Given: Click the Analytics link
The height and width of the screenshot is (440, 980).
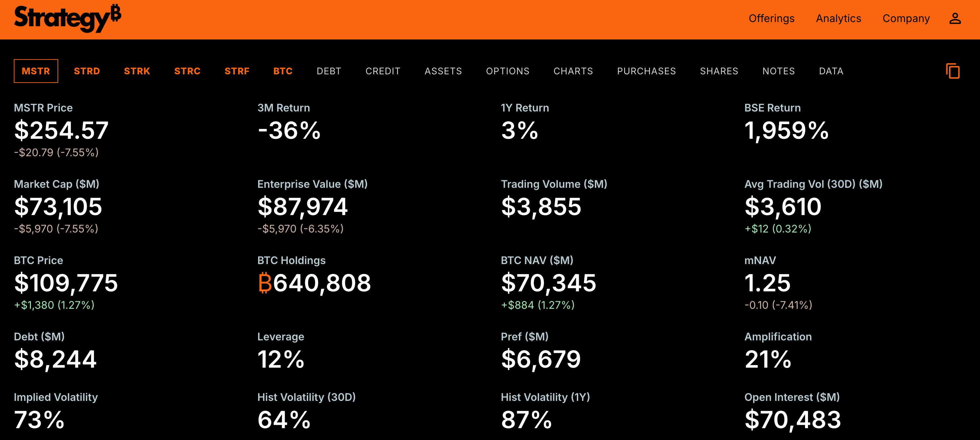Looking at the screenshot, I should pyautogui.click(x=839, y=18).
